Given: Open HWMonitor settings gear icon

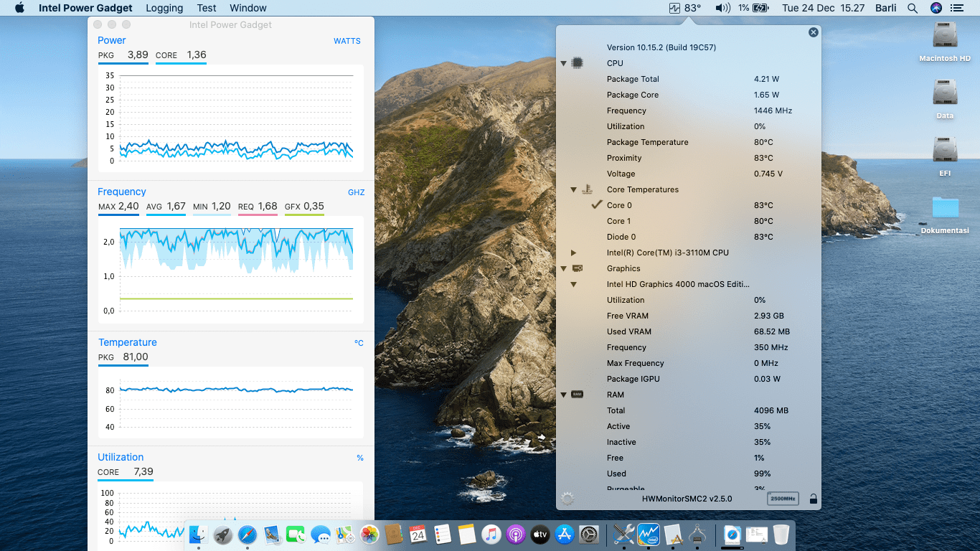Looking at the screenshot, I should pyautogui.click(x=567, y=499).
